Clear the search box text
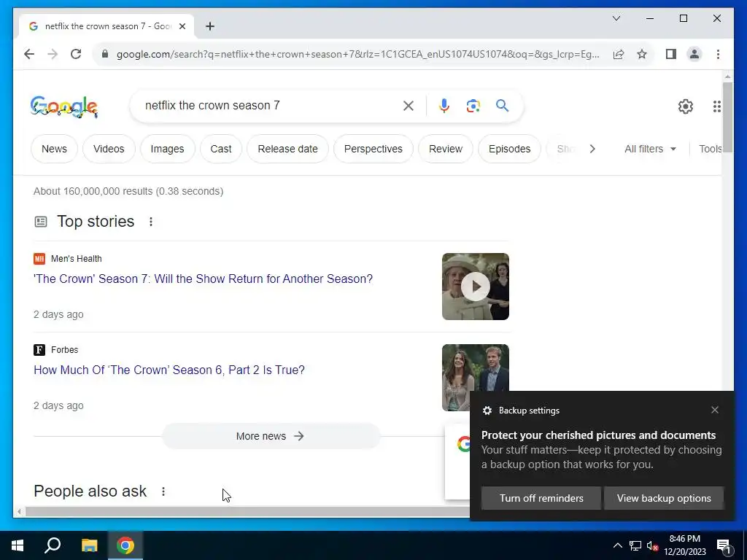 click(x=409, y=106)
